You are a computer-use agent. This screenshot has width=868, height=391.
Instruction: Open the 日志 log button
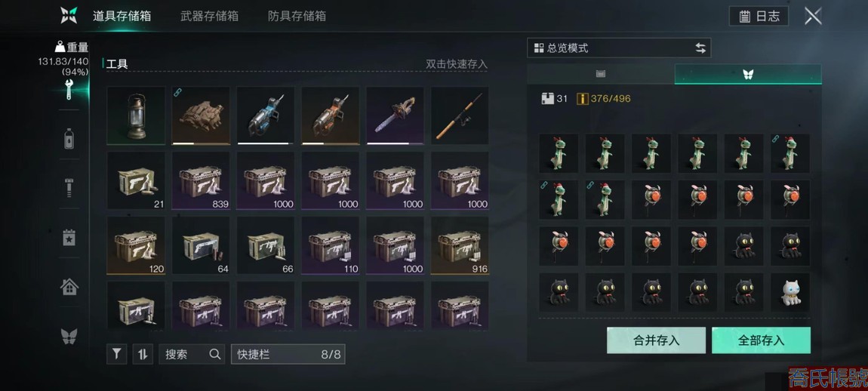click(759, 16)
